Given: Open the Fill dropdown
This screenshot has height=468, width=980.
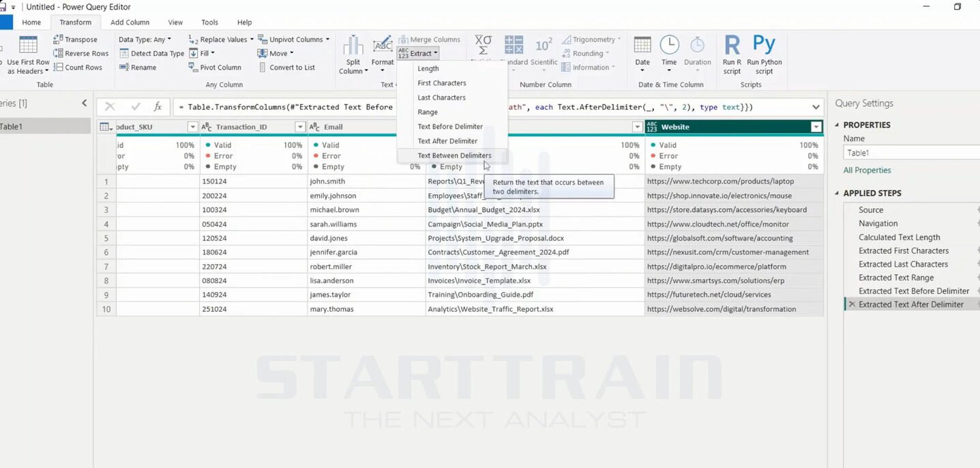Looking at the screenshot, I should pos(201,53).
